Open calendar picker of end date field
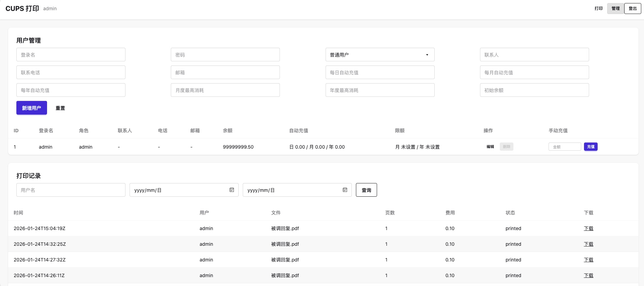Image resolution: width=644 pixels, height=286 pixels. [345, 190]
